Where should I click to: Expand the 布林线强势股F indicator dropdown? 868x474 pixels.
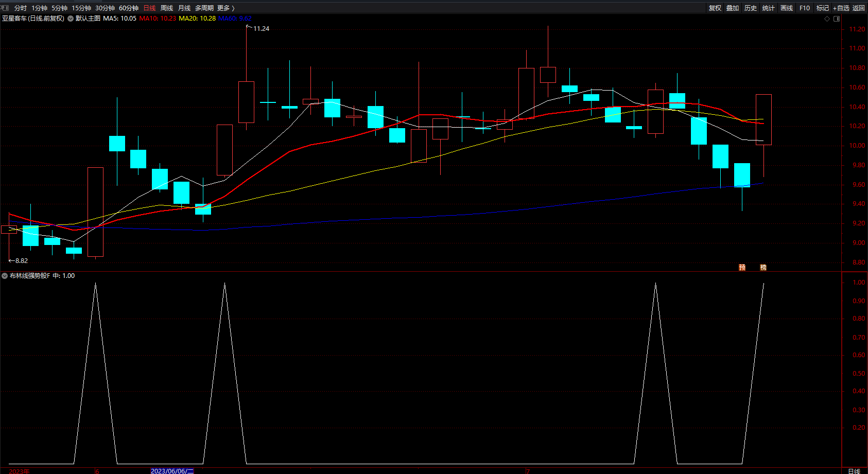(x=5, y=276)
